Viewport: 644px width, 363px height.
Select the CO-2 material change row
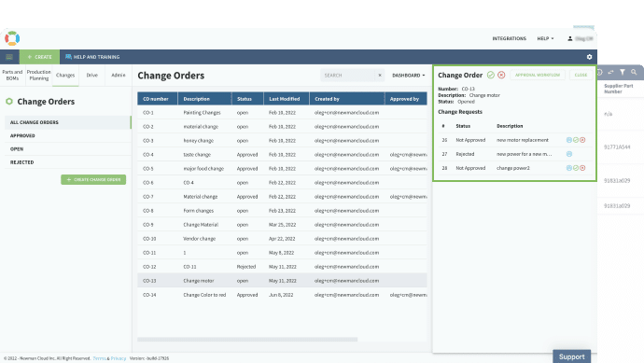(282, 127)
